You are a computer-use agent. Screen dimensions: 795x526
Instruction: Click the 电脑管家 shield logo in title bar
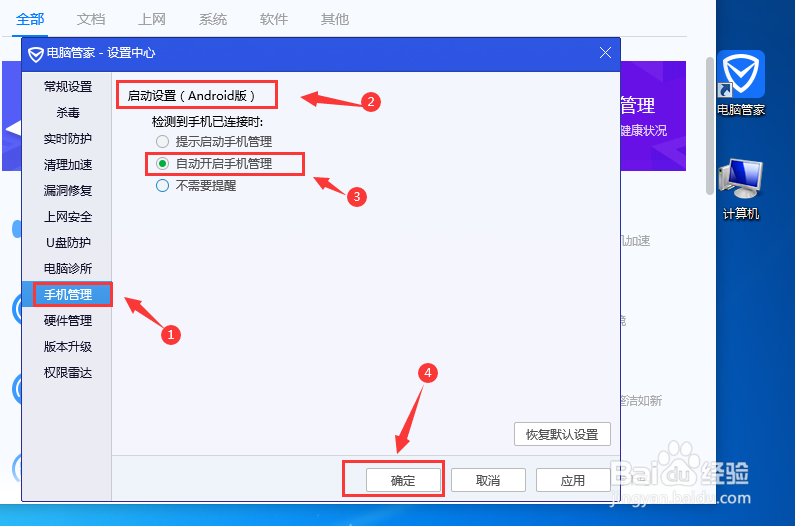pyautogui.click(x=35, y=54)
